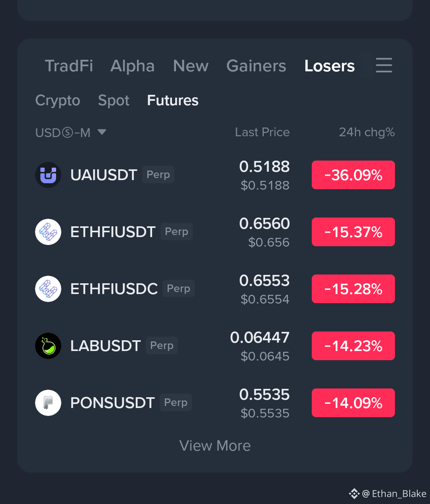
Task: Click the UAIUSDT coin logo
Action: tap(48, 175)
